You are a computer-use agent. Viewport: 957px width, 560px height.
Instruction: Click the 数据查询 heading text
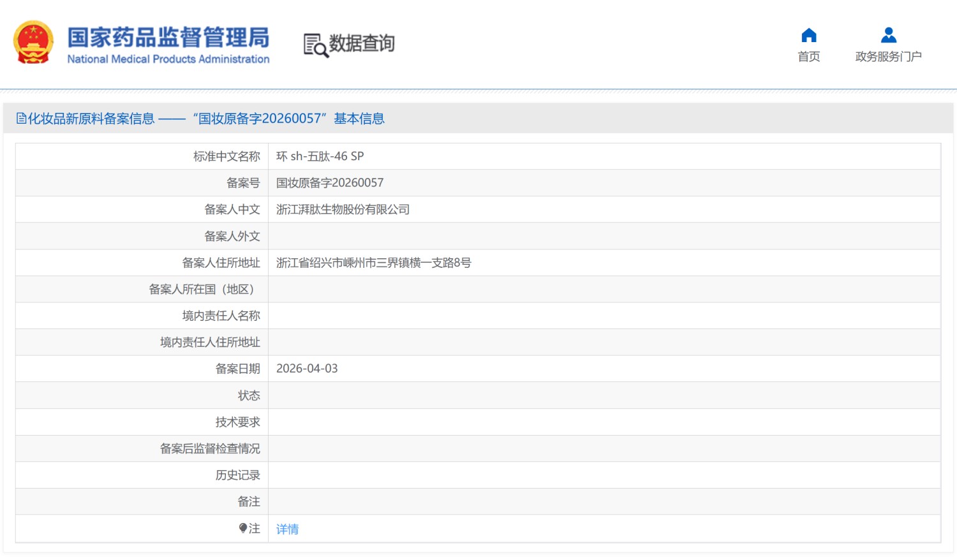pyautogui.click(x=362, y=43)
